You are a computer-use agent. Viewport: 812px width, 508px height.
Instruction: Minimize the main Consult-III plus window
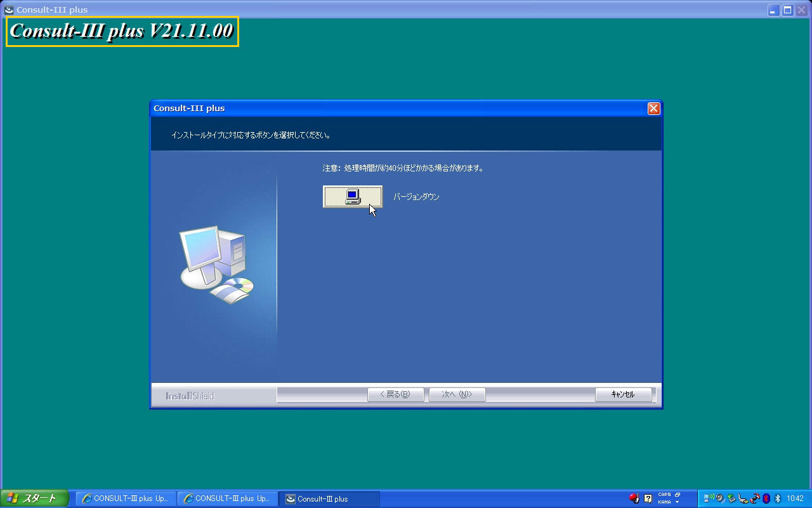[x=774, y=10]
